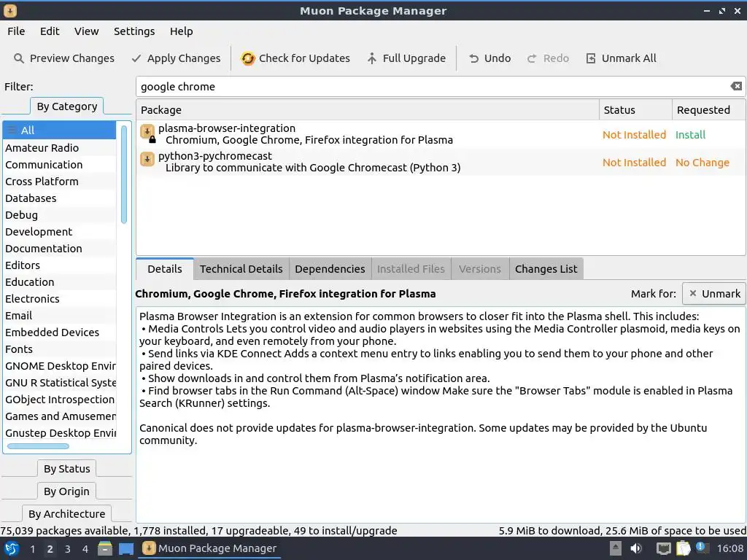Click the Redo toolbar button
747x560 pixels.
pyautogui.click(x=548, y=58)
